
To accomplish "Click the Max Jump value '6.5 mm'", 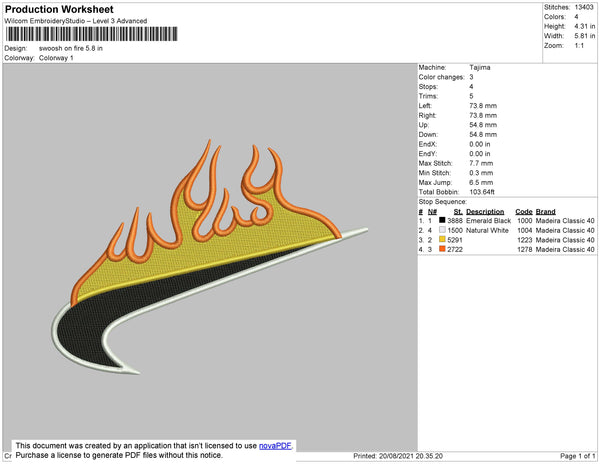I will click(481, 182).
